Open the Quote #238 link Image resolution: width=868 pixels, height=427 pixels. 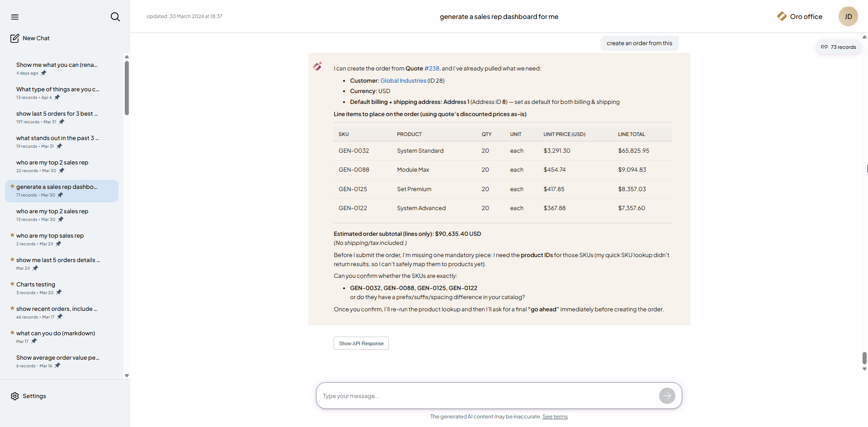431,69
